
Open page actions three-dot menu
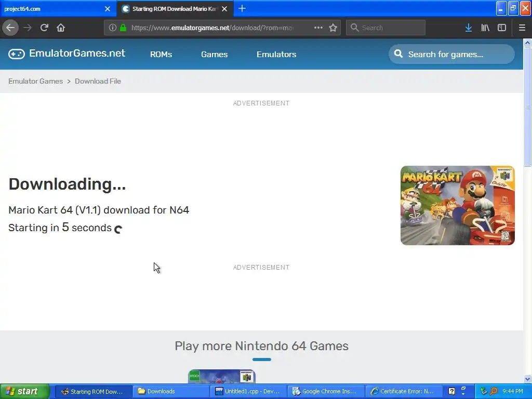(318, 28)
